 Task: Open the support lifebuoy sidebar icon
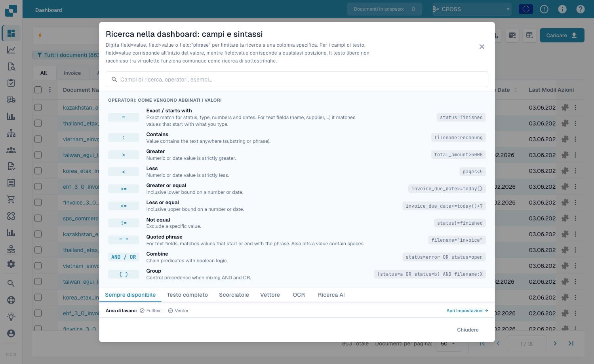[x=11, y=300]
